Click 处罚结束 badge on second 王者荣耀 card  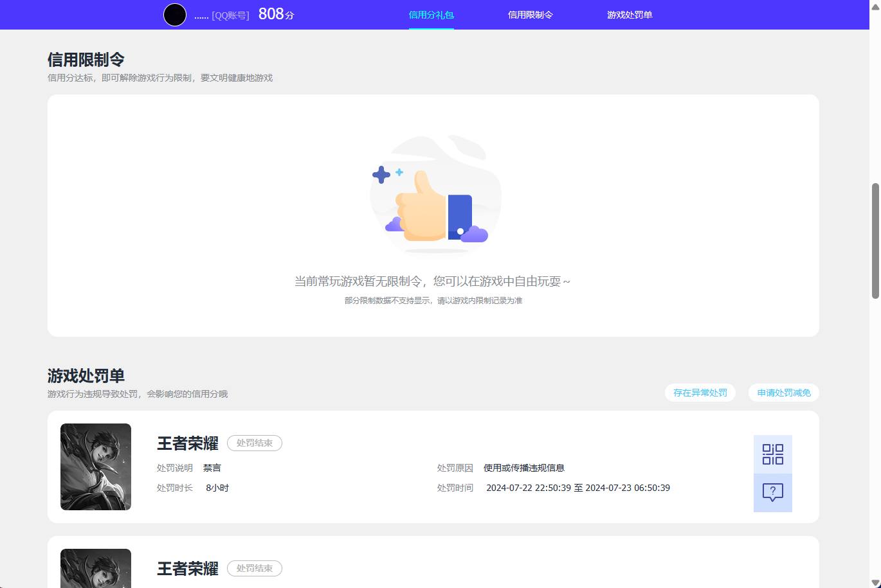point(255,569)
